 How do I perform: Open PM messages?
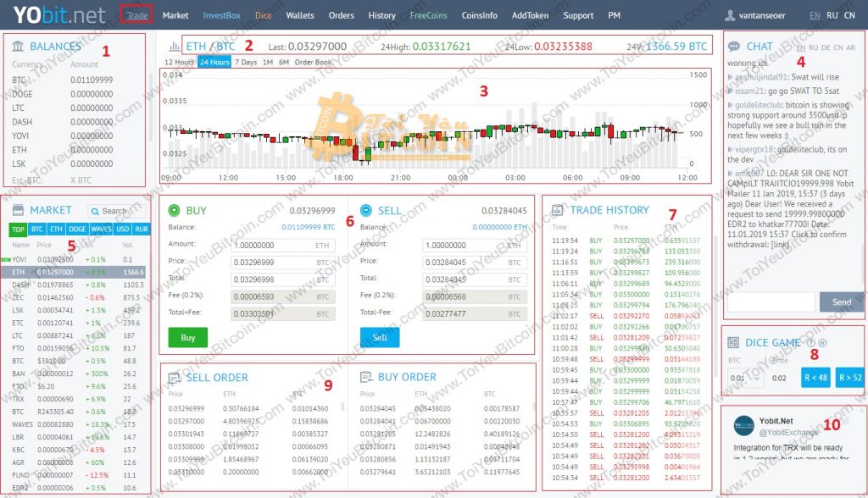click(x=614, y=15)
